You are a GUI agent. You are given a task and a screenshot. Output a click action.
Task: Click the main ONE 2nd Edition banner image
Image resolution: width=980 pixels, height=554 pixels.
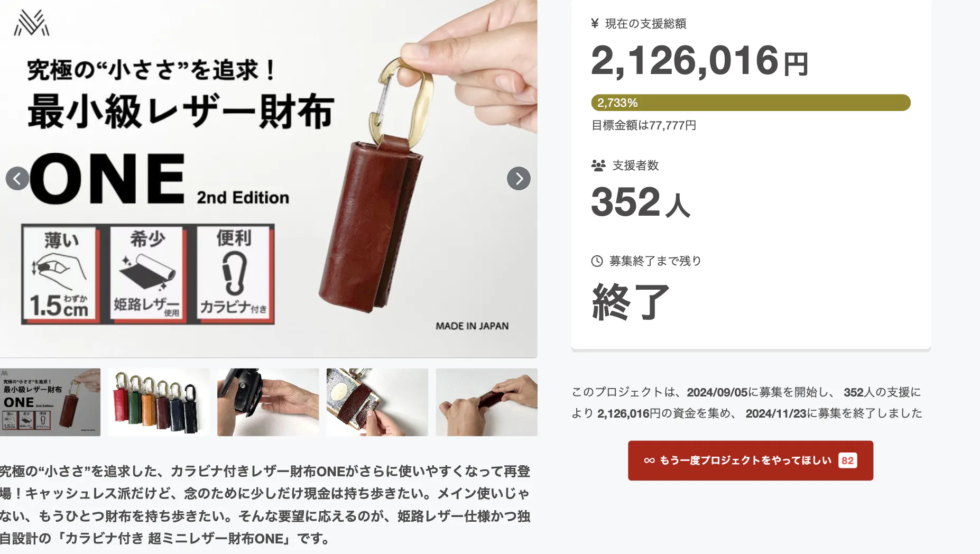(x=269, y=179)
